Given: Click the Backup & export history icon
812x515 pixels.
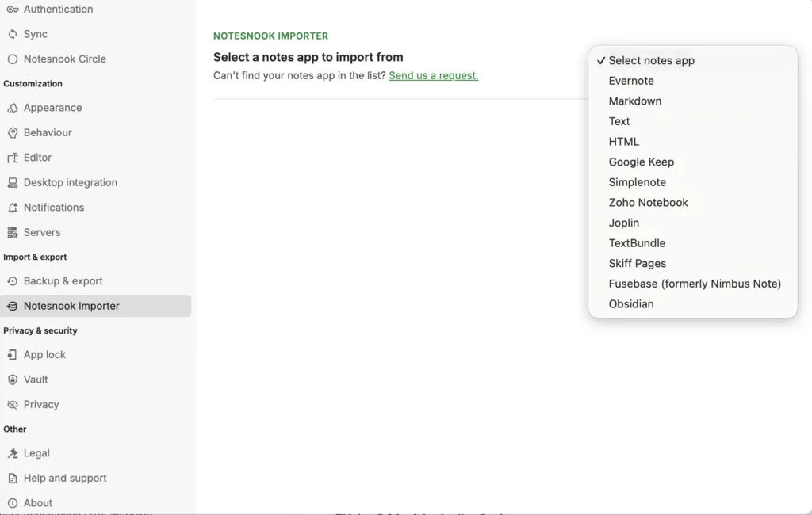Looking at the screenshot, I should [13, 281].
